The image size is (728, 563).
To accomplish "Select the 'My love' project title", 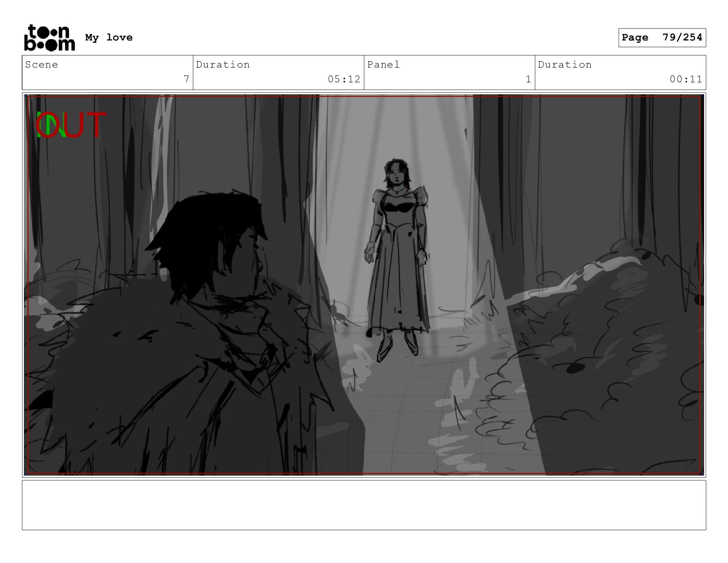I will (109, 38).
